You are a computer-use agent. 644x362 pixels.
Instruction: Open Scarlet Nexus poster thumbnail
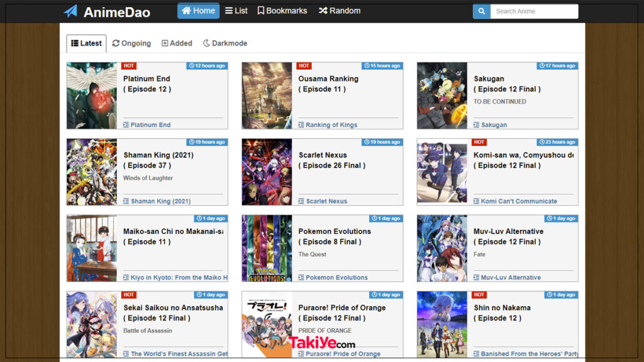coord(267,172)
